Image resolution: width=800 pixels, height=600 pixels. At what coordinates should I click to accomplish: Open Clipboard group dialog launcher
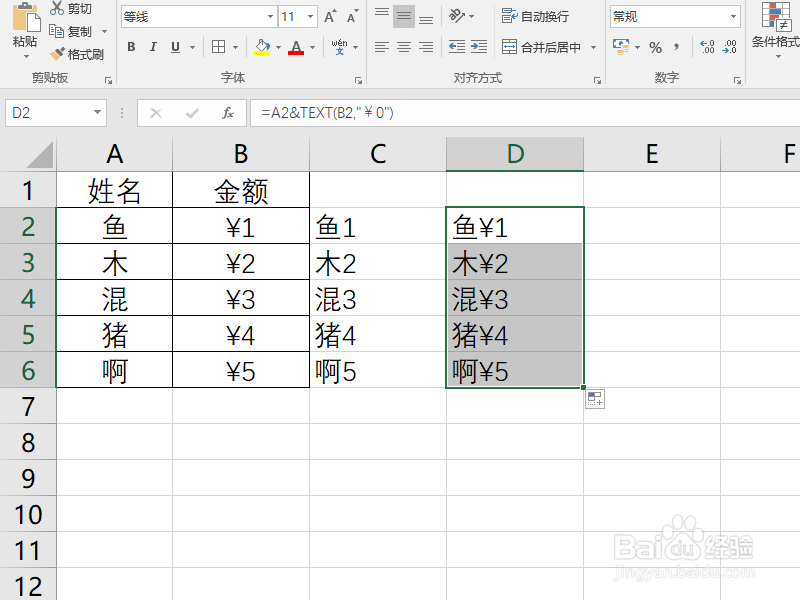tap(108, 80)
